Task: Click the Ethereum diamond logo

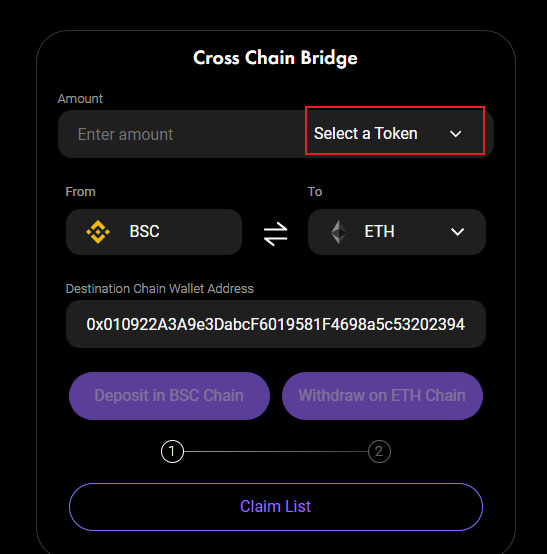Action: [339, 232]
